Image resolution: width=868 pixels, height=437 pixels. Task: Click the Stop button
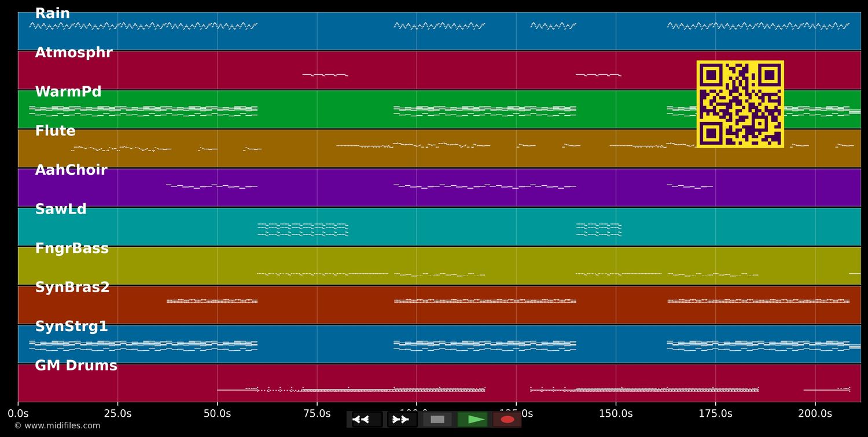tap(437, 419)
